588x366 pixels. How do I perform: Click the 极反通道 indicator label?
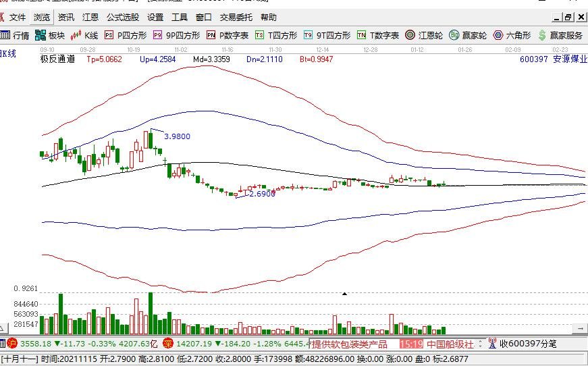pos(58,59)
